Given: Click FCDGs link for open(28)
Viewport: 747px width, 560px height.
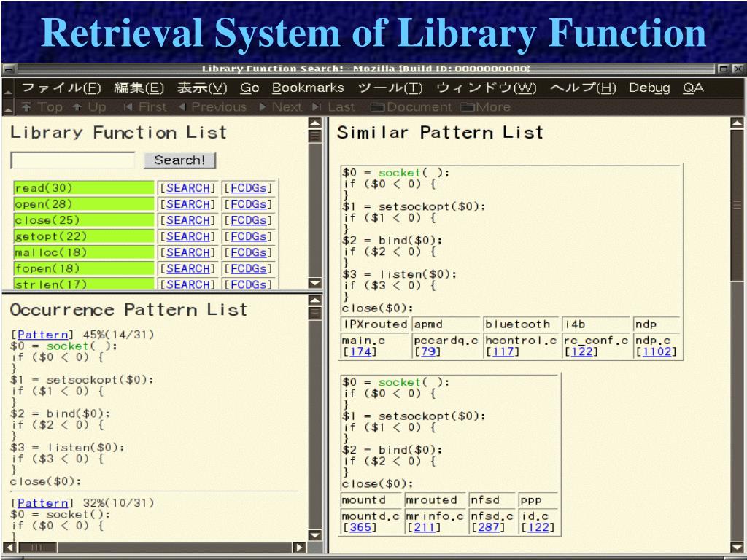Looking at the screenshot, I should 248,204.
